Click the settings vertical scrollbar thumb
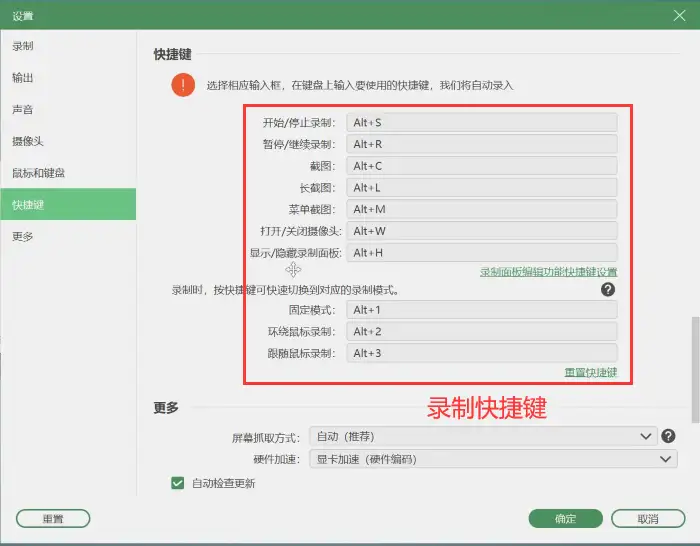Screen dimensions: 700x546 tap(695, 370)
